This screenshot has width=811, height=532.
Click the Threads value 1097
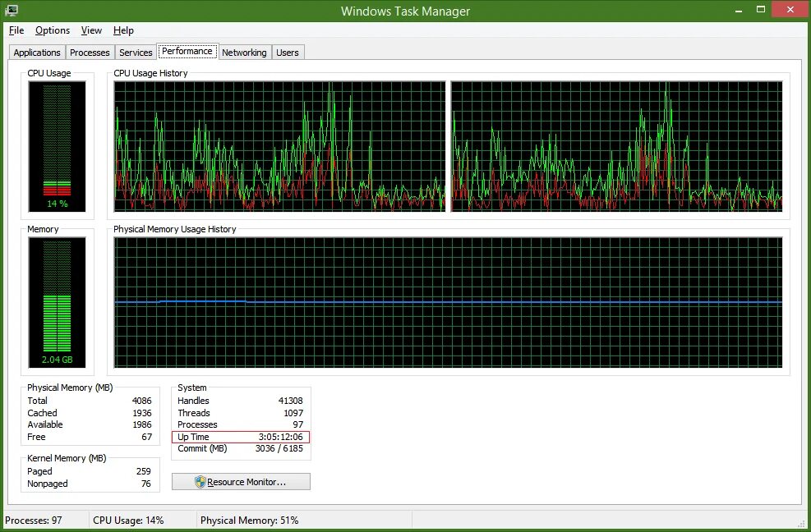point(293,413)
